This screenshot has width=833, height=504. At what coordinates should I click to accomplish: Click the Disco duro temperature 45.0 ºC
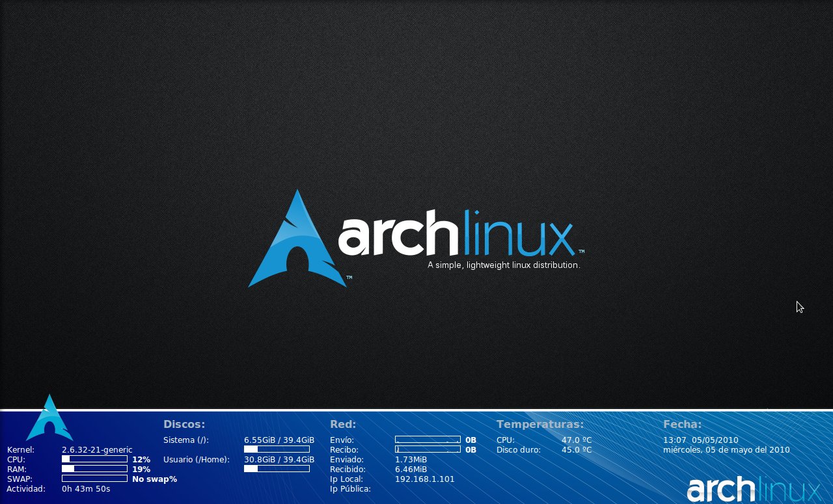click(x=577, y=449)
